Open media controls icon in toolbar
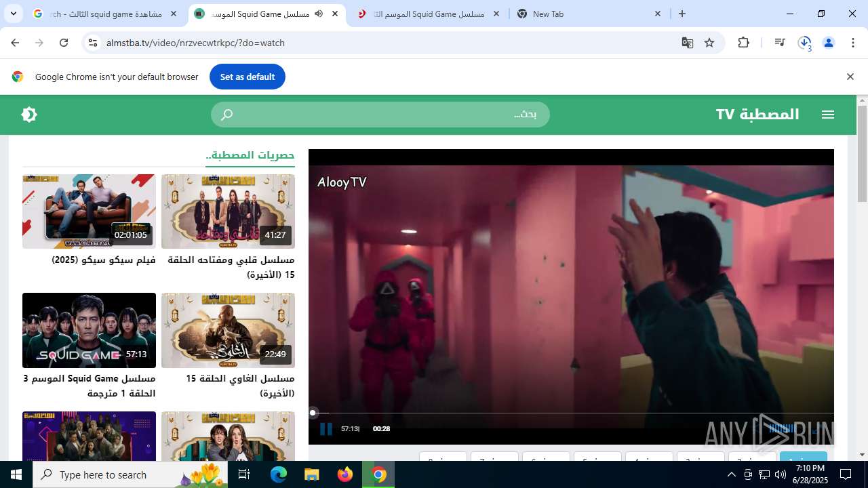The height and width of the screenshot is (488, 868). [x=780, y=43]
